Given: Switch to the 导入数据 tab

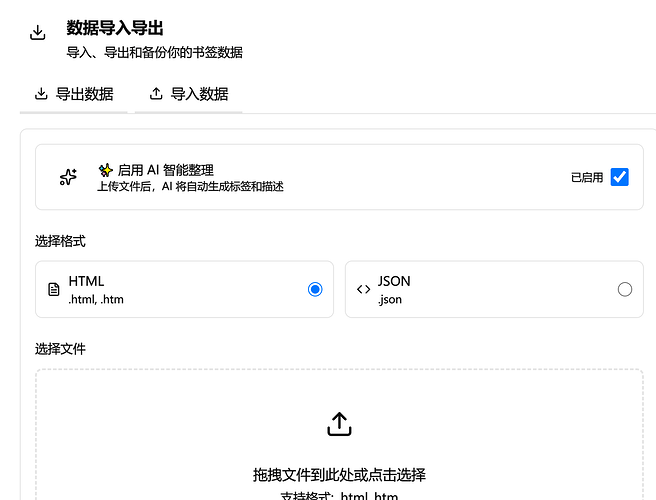Looking at the screenshot, I should (x=189, y=94).
